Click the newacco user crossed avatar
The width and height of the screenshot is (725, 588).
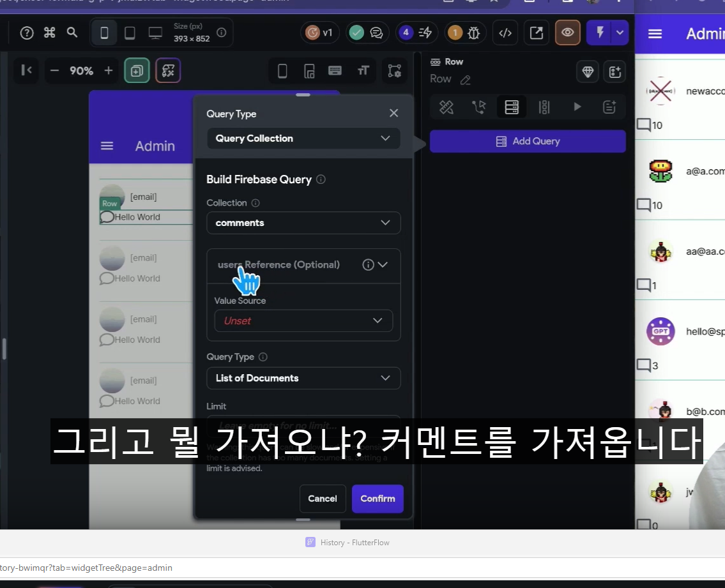660,91
